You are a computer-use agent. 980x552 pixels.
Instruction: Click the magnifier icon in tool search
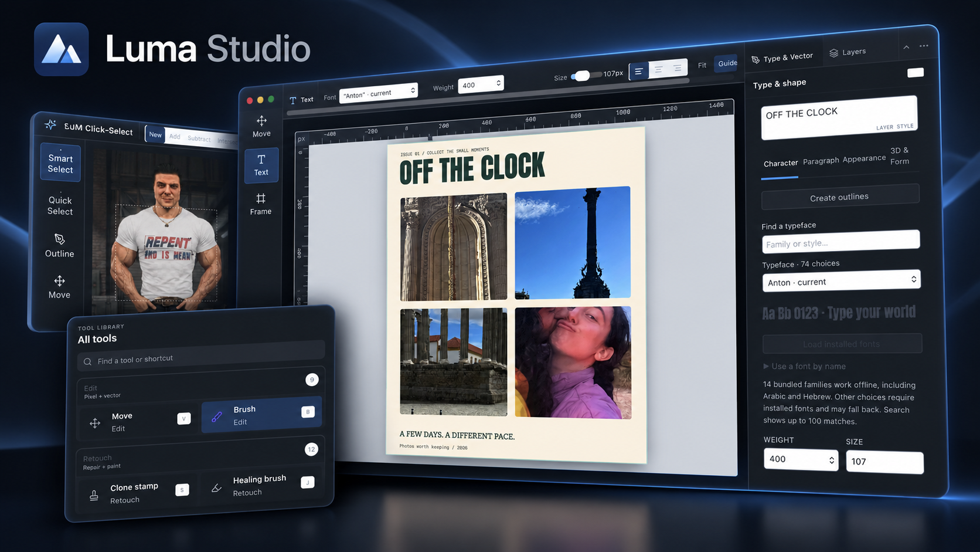click(87, 362)
